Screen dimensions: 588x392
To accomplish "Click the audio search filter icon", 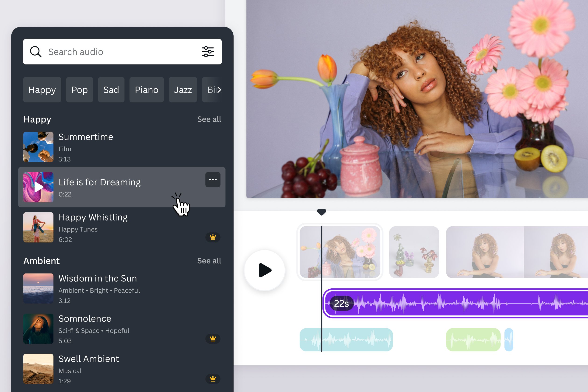I will tap(207, 52).
